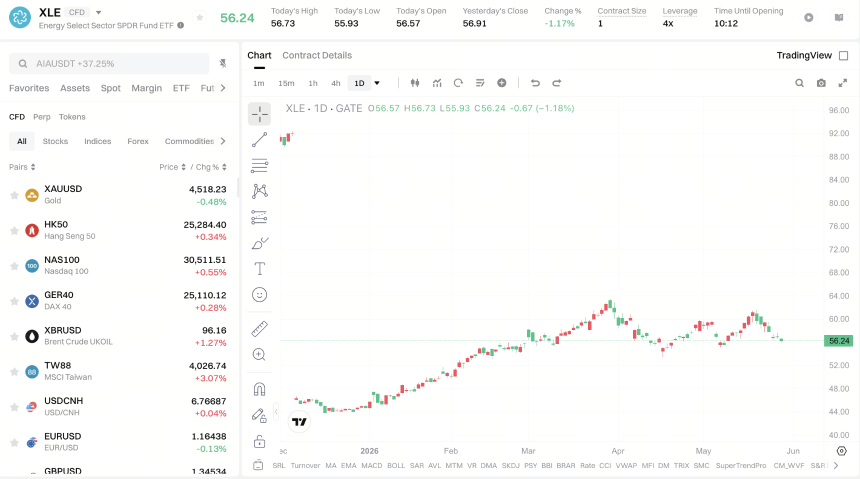The width and height of the screenshot is (860, 479).
Task: Open the Spot tab
Action: (110, 88)
